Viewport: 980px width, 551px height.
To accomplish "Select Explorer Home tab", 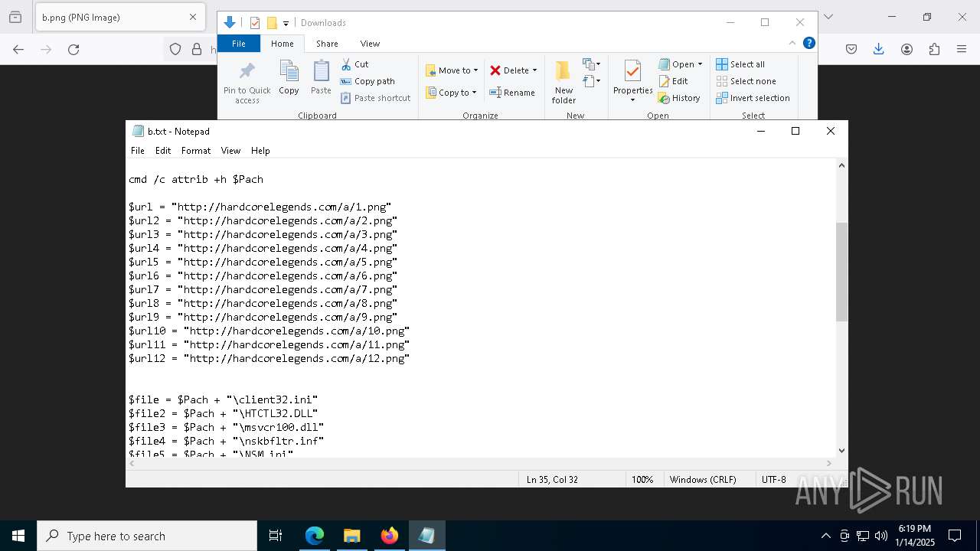I will pyautogui.click(x=282, y=44).
